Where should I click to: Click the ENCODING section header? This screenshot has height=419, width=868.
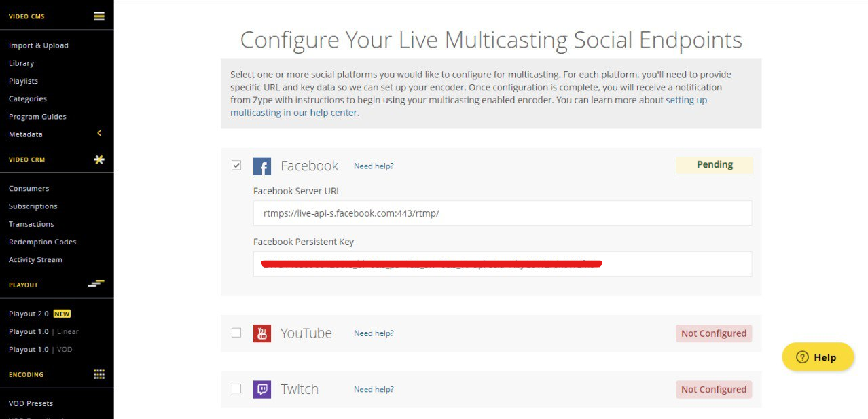[26, 374]
